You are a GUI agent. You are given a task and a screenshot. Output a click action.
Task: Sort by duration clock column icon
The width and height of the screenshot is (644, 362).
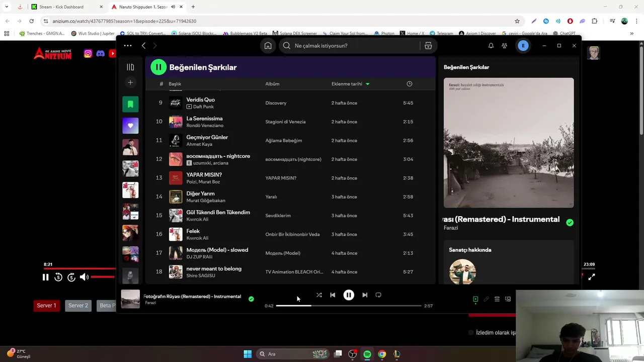pos(410,84)
